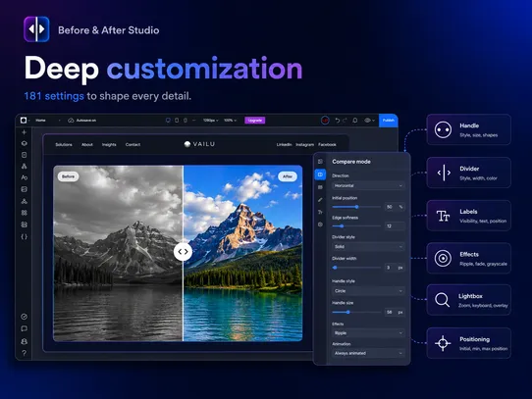Open the apps grid icon in the left sidebar
This screenshot has width=532, height=399.
(x=25, y=213)
